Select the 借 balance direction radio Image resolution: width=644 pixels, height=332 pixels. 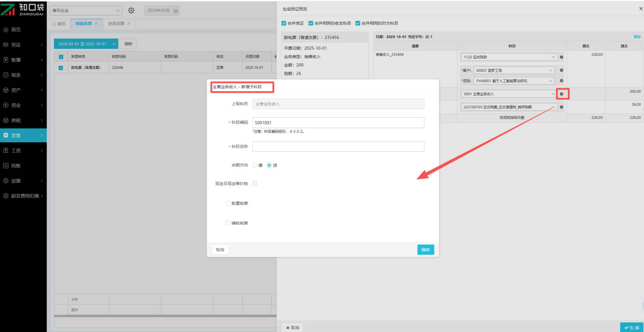255,165
